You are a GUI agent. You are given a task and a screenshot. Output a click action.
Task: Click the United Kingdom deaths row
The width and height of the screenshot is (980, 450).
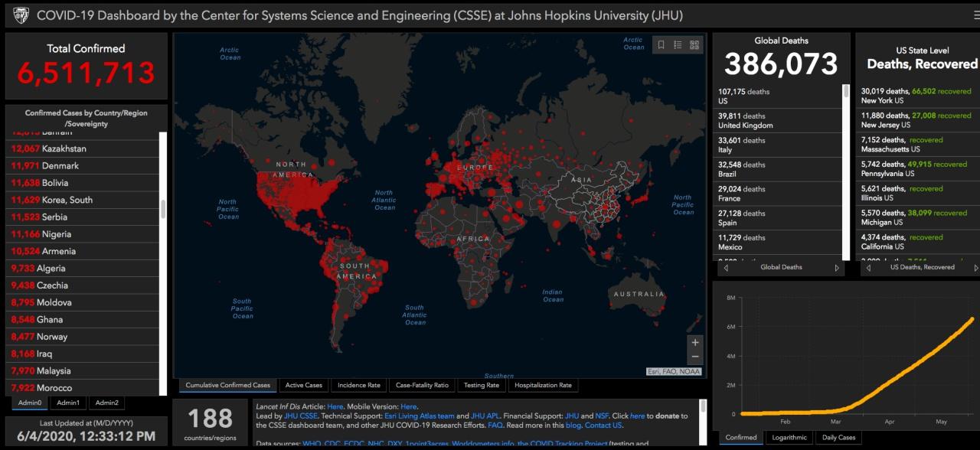[x=778, y=121]
